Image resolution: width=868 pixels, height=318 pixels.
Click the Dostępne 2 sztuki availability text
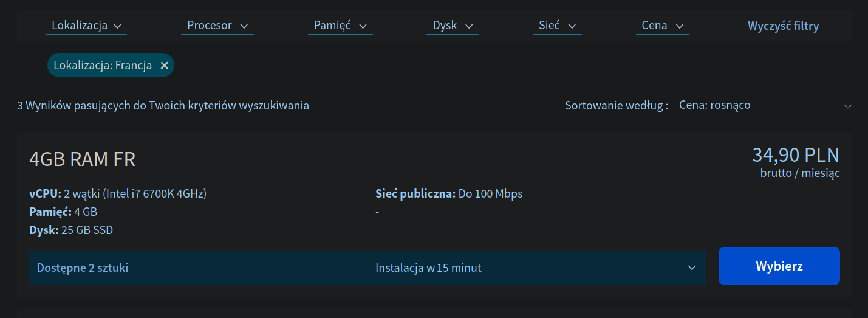click(x=83, y=268)
